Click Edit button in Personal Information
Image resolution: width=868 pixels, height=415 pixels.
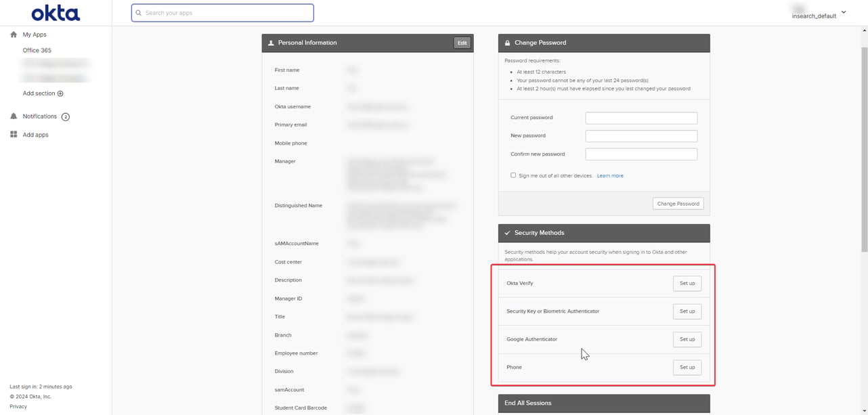click(462, 43)
